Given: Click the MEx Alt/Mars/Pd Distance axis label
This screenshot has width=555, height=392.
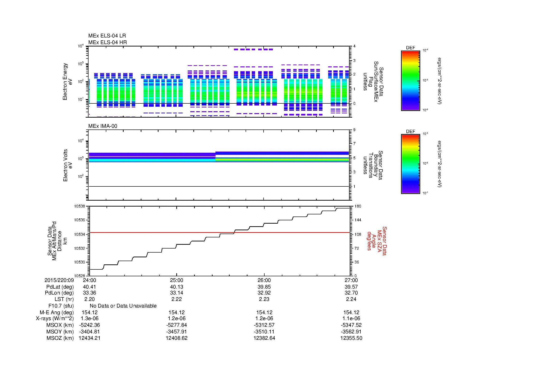Looking at the screenshot, I should [x=57, y=241].
